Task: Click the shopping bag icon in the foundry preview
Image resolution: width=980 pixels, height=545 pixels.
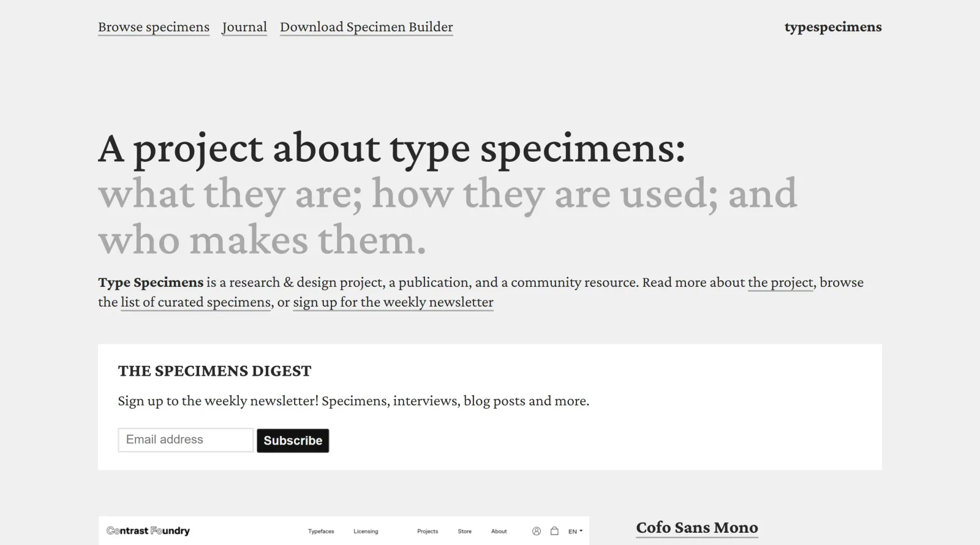Action: pyautogui.click(x=554, y=531)
